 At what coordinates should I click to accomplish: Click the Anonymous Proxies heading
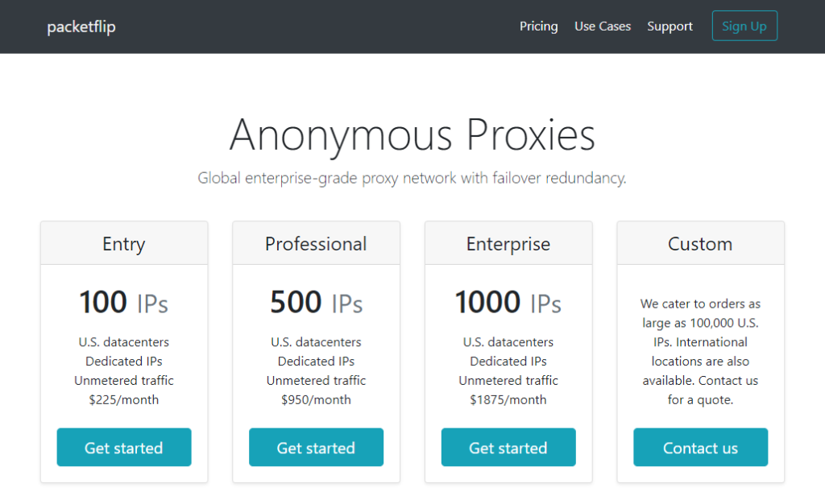[x=412, y=134]
